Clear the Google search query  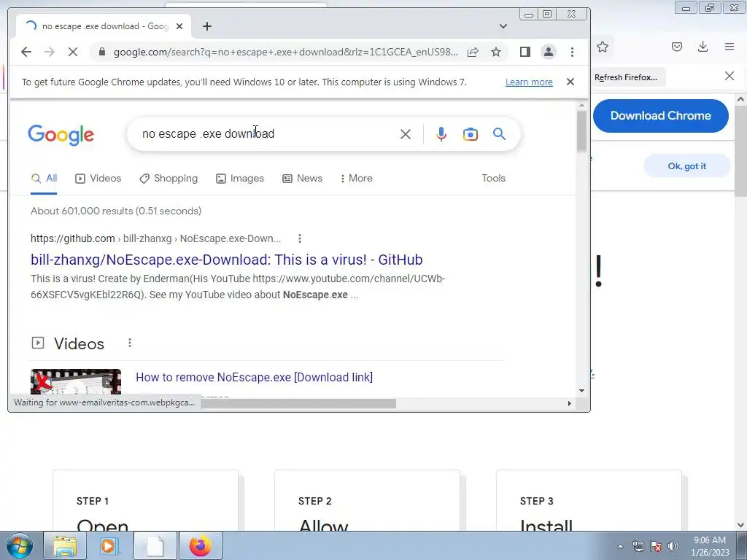406,134
